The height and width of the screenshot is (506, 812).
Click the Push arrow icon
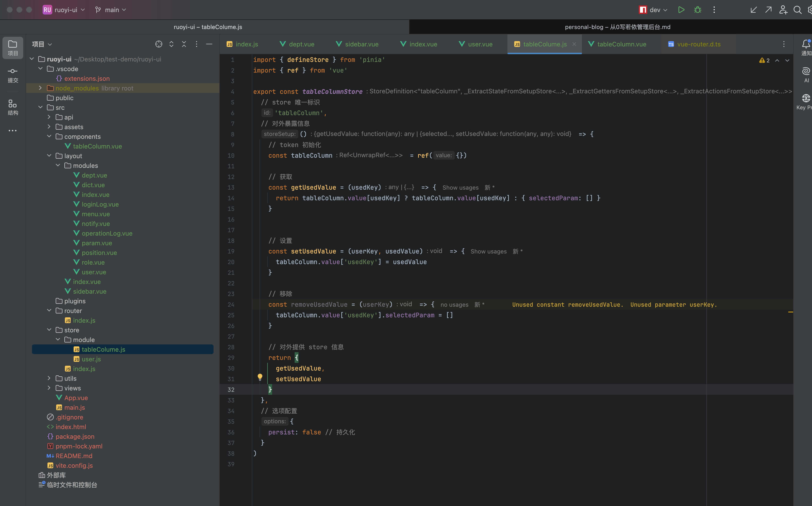768,10
